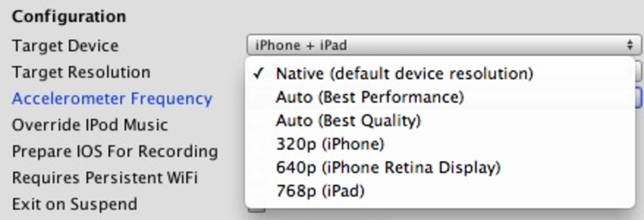Click the Target Device label
Image resolution: width=644 pixels, height=220 pixels.
coord(65,46)
